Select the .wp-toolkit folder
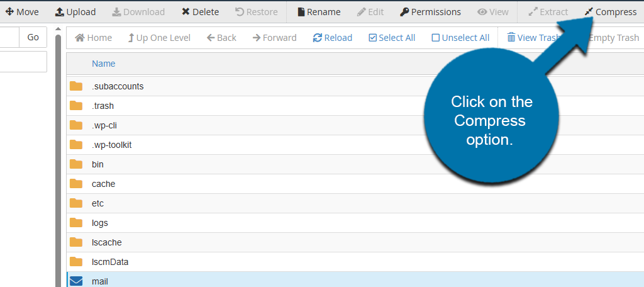644x287 pixels. click(111, 145)
